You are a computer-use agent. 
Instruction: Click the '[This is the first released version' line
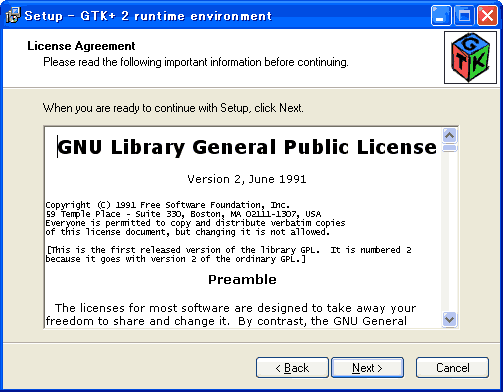tap(229, 250)
